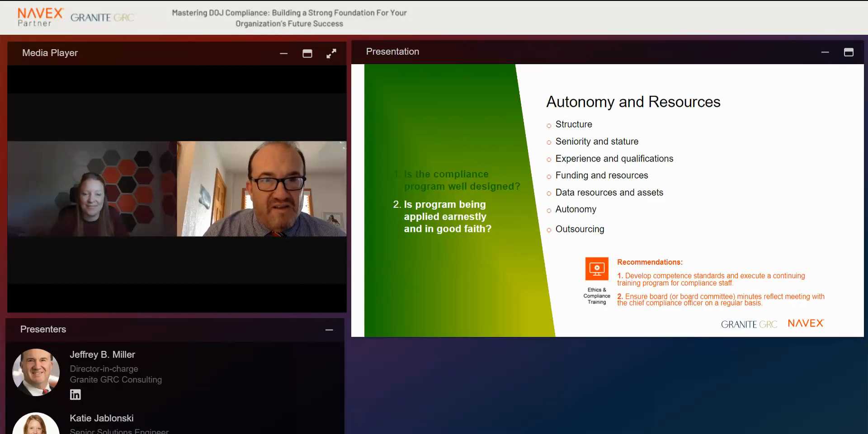Click the 'Director-in-charge' title text
Screen dimensions: 868x434
tap(104, 369)
